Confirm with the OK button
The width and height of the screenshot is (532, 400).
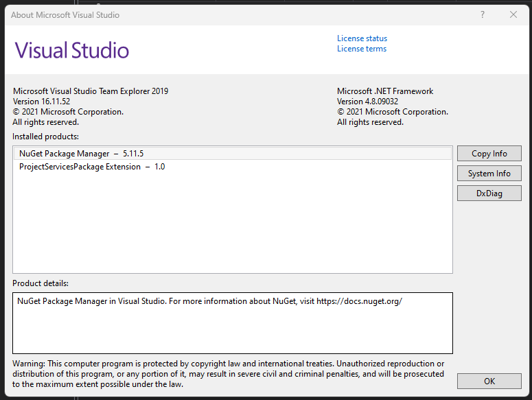pos(489,381)
